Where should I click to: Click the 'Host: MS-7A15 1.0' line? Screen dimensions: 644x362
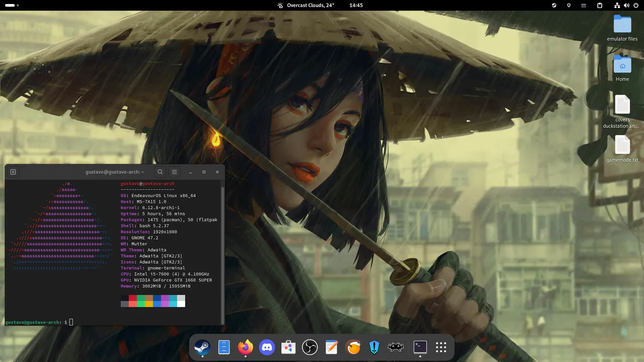(x=143, y=202)
